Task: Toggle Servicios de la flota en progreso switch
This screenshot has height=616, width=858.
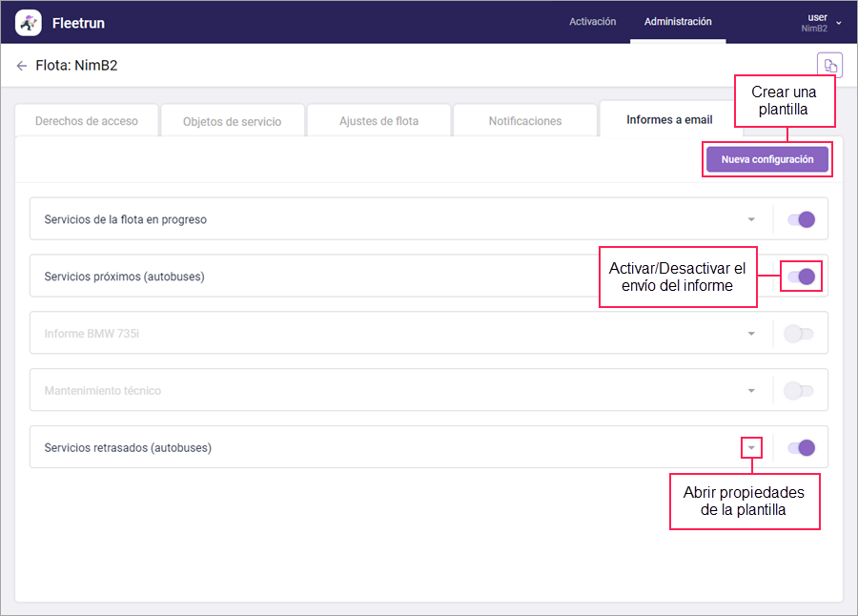Action: point(801,219)
